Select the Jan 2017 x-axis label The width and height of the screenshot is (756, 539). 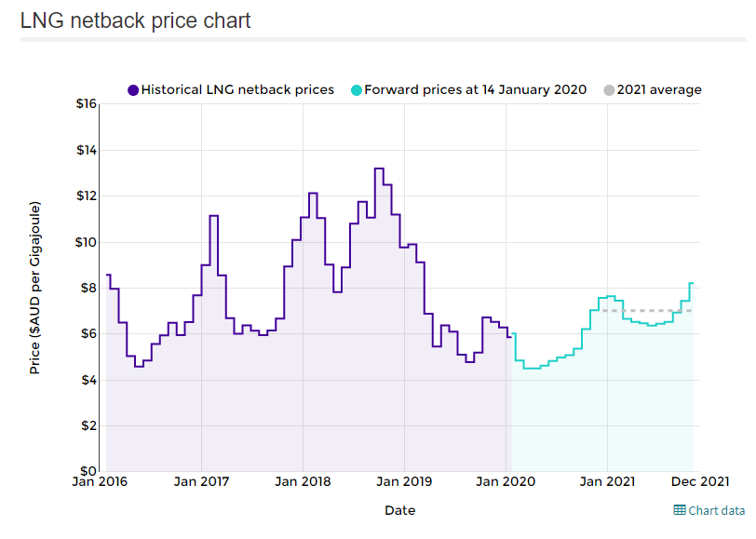pos(201,481)
